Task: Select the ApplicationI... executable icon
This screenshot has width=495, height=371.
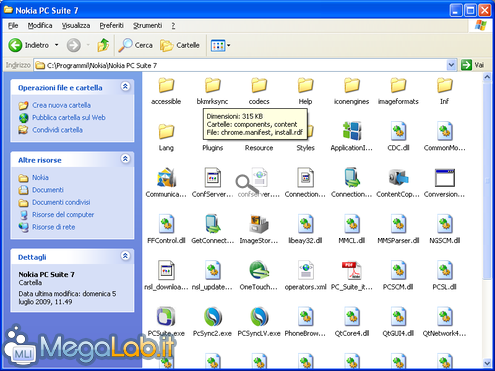Action: 352,137
